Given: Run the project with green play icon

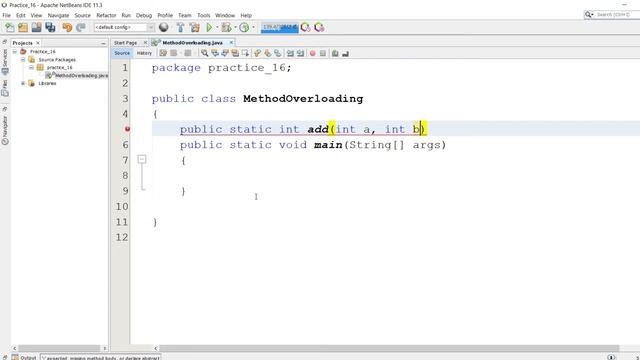Looking at the screenshot, I should [209, 27].
